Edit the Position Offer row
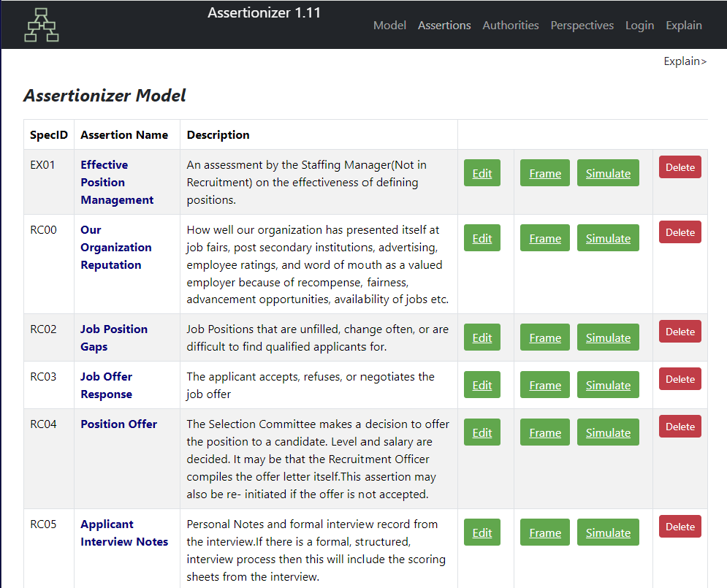 coord(482,432)
